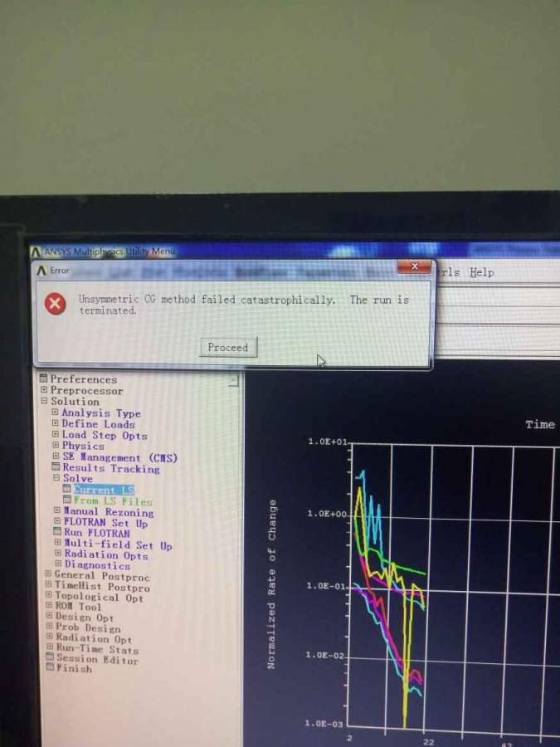Viewport: 560px width, 747px height.
Task: Expand the FLOTRAN Set Up node
Action: [x=57, y=521]
